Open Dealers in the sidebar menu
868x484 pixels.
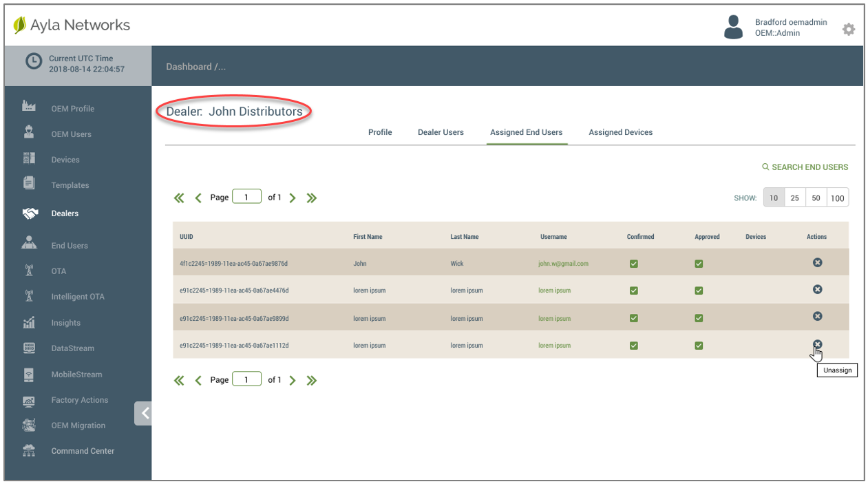tap(65, 213)
